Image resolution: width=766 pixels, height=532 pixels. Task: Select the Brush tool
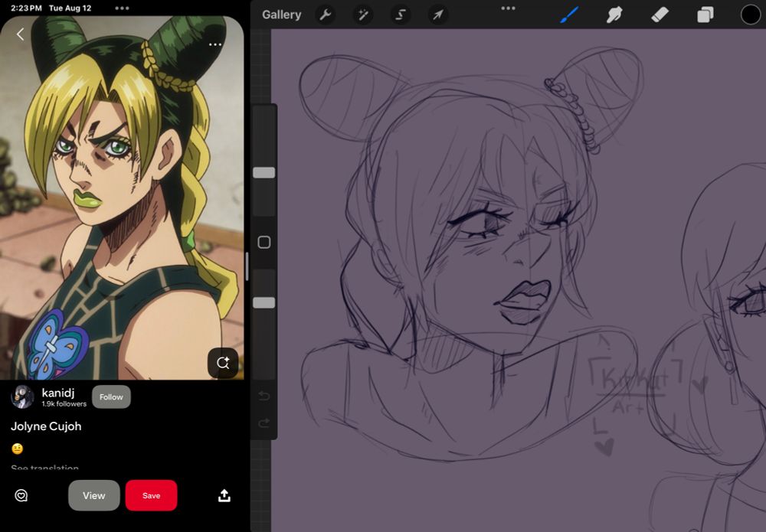pyautogui.click(x=569, y=15)
